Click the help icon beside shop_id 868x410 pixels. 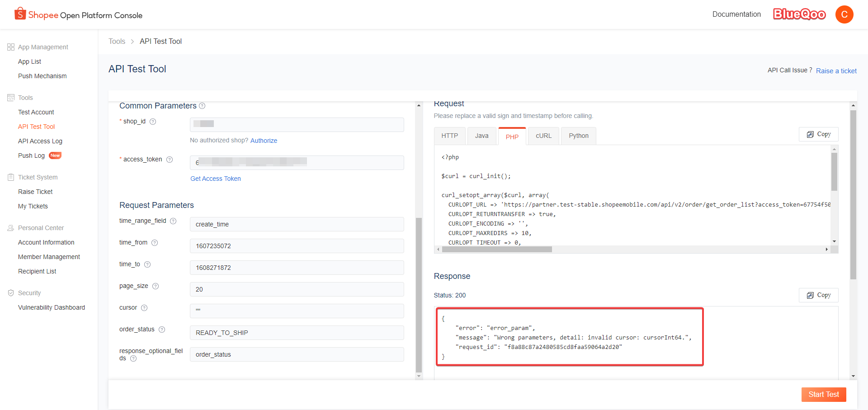click(153, 121)
